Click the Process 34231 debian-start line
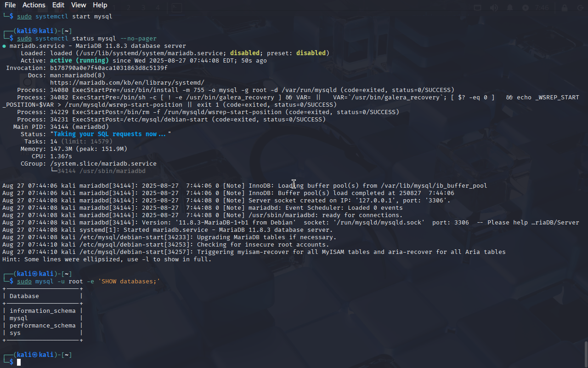This screenshot has height=368, width=588. click(x=171, y=120)
